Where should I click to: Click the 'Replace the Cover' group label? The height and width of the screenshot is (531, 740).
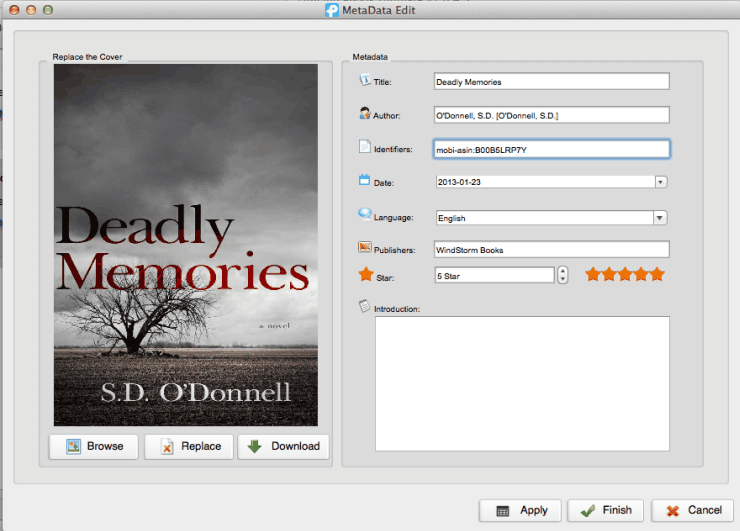(x=87, y=57)
